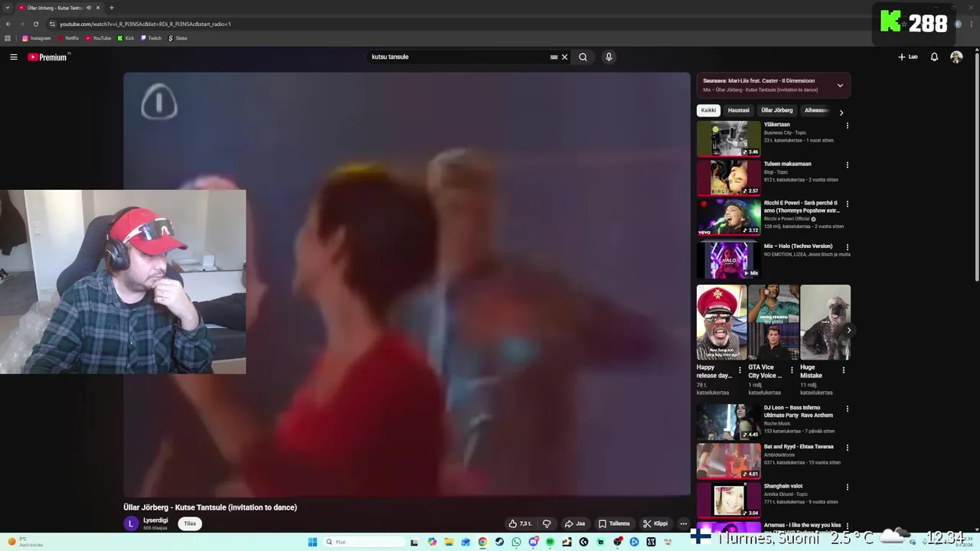Screen dimensions: 980x551
Task: Go to the YouTube Premium home logo
Action: 47,57
